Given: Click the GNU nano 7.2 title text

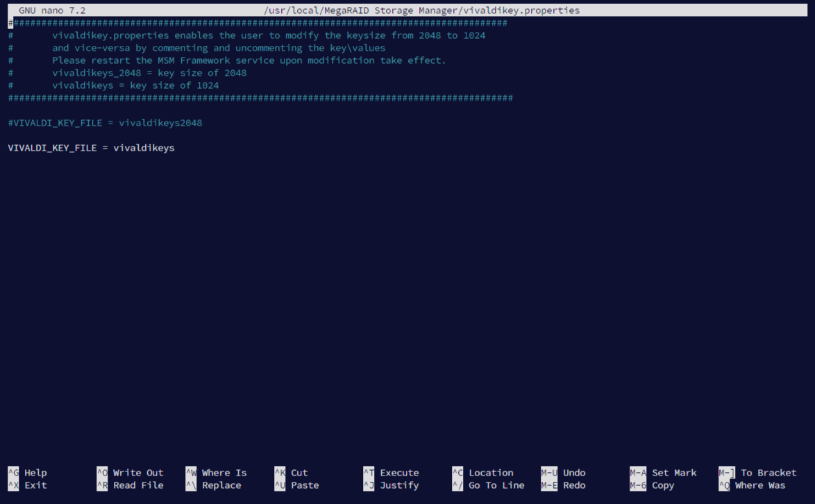Looking at the screenshot, I should pyautogui.click(x=52, y=10).
